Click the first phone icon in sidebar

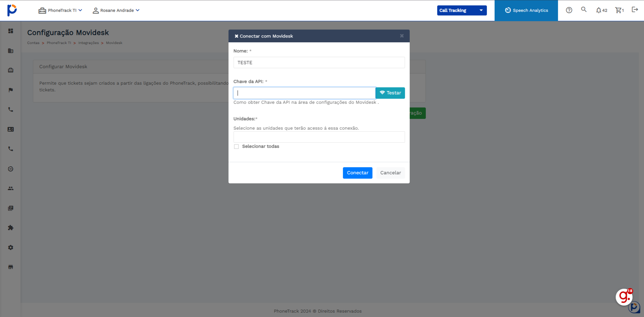(11, 109)
